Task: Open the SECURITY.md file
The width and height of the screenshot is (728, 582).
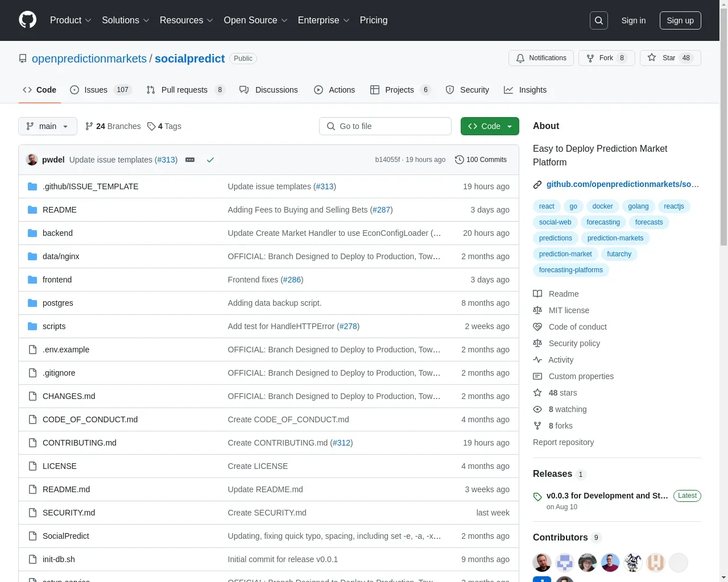Action: 69,513
